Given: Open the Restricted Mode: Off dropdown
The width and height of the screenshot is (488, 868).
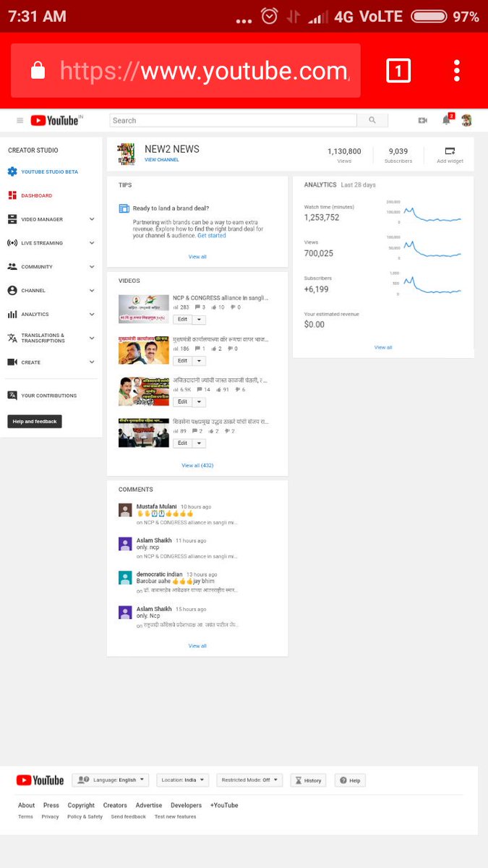Looking at the screenshot, I should 249,780.
